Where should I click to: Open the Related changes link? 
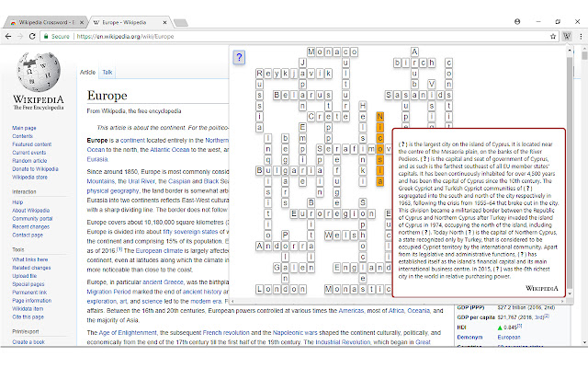coord(31,268)
